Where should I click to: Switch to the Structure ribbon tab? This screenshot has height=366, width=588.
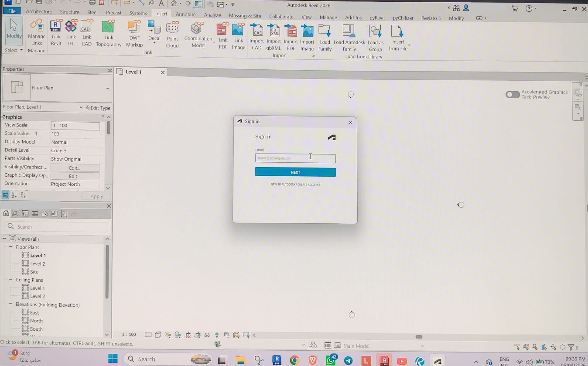[69, 12]
